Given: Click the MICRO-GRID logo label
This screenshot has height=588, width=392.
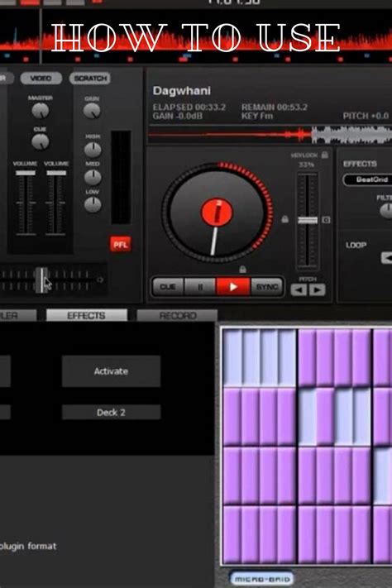Looking at the screenshot, I should pos(262,579).
